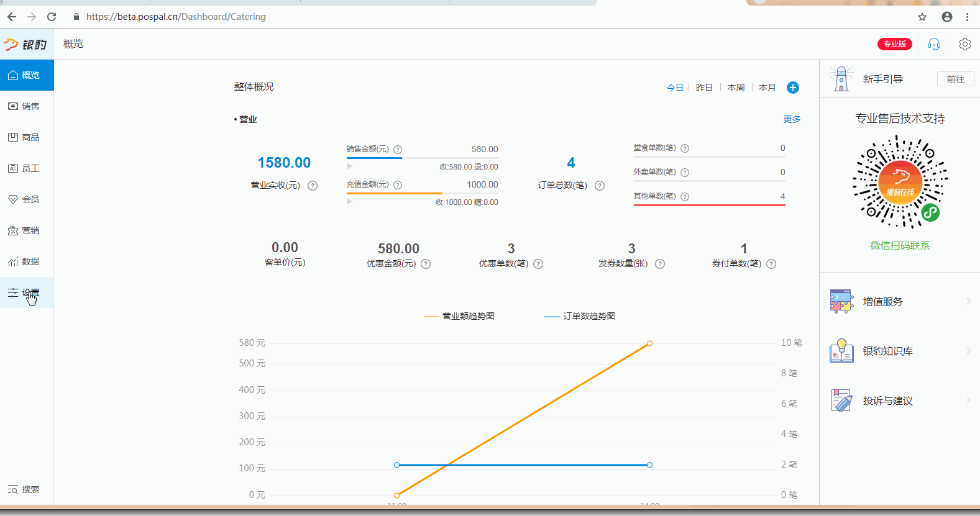The width and height of the screenshot is (980, 516).
Task: Click the blue plus button next to 本月
Action: tap(793, 88)
